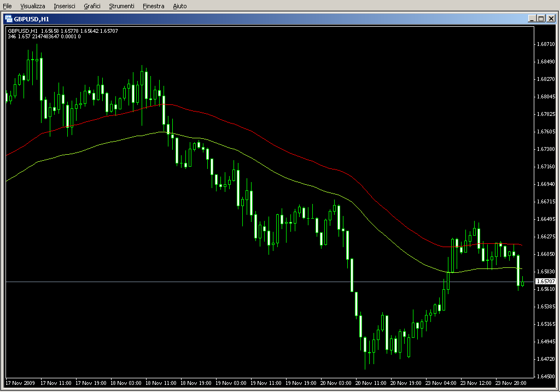560x392 pixels.
Task: Click the 23 Nov 20:00 time label
Action: [511, 383]
